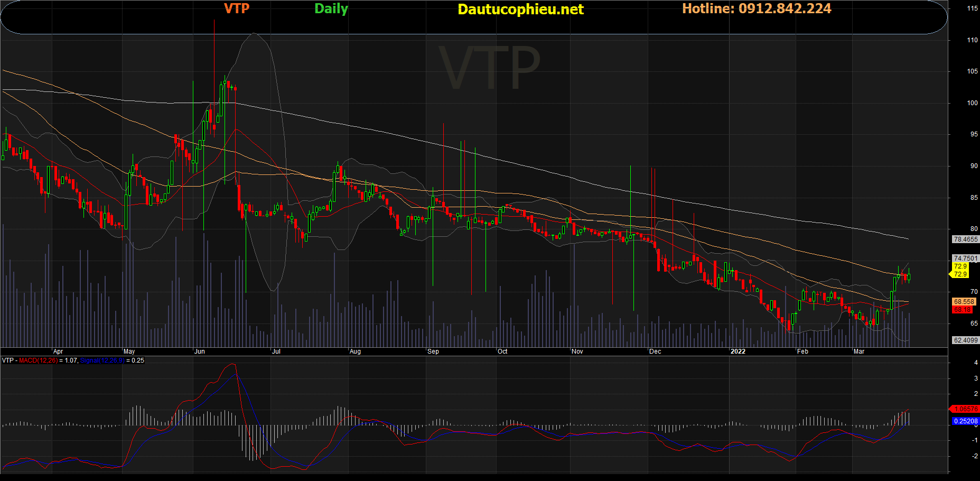This screenshot has width=980, height=481.
Task: Click the -1 value on MACD axis
Action: (x=975, y=440)
